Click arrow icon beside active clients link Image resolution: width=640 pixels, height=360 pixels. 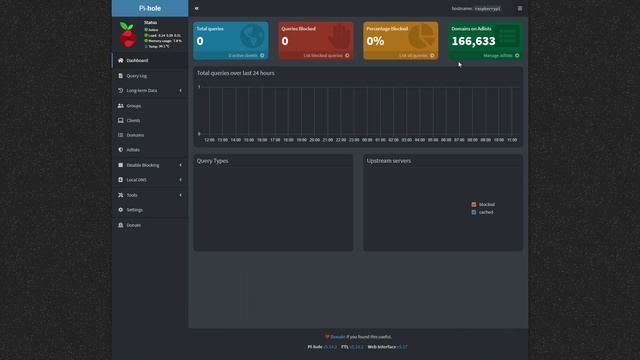coord(262,56)
